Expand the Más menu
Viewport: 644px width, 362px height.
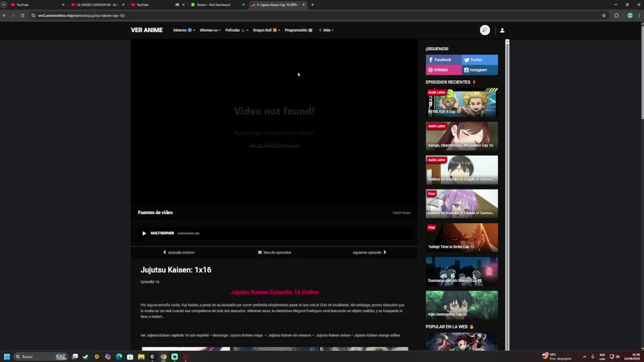[x=326, y=30]
